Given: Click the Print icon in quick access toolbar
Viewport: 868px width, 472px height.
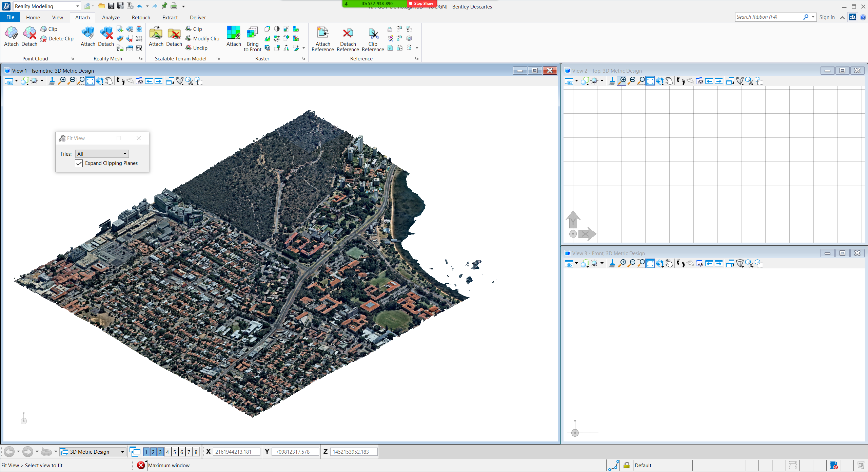Looking at the screenshot, I should coord(174,6).
